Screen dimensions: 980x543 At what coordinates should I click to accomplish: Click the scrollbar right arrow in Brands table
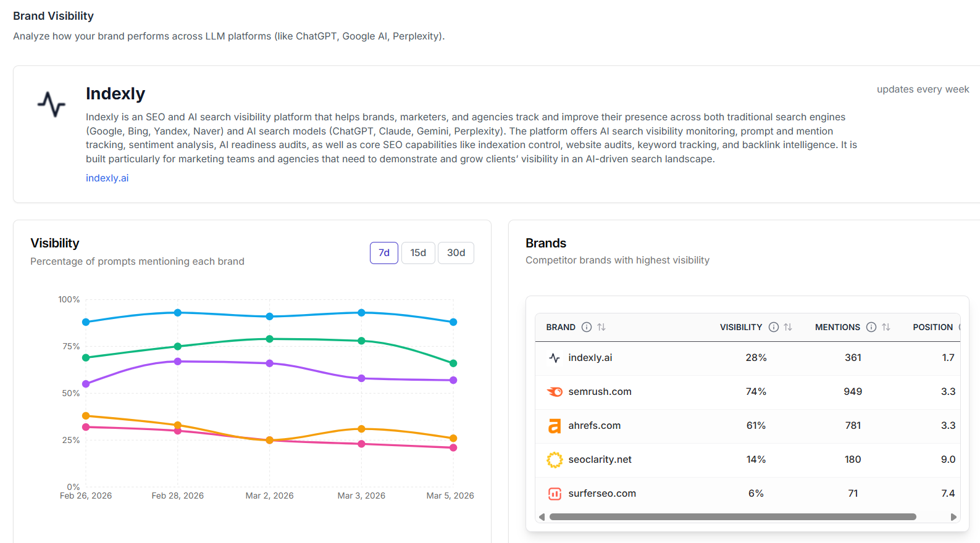(953, 517)
